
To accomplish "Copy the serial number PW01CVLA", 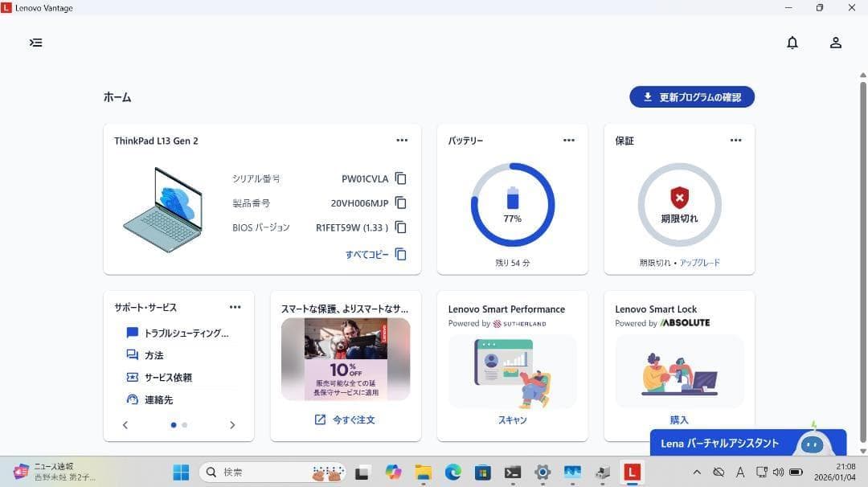I will 400,178.
